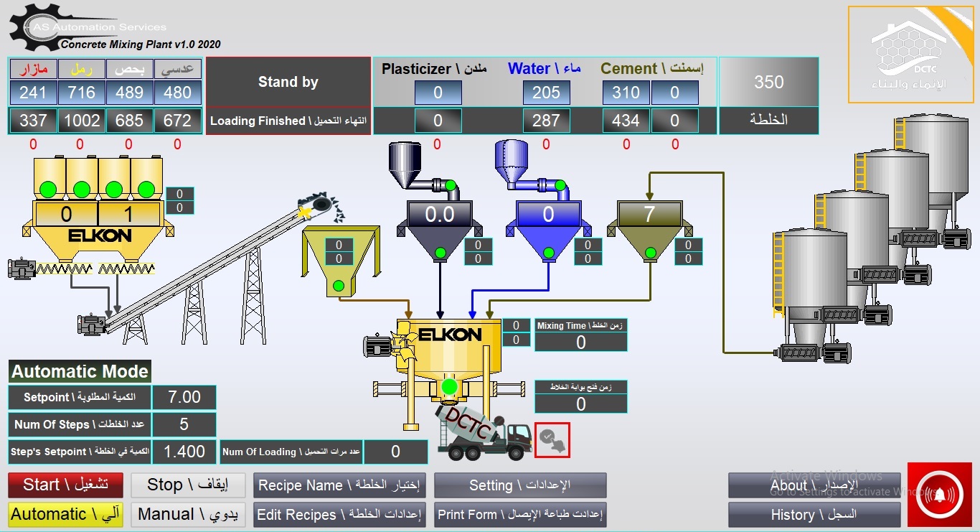
Task: Click the Setpoint value field 7.00
Action: (x=184, y=397)
